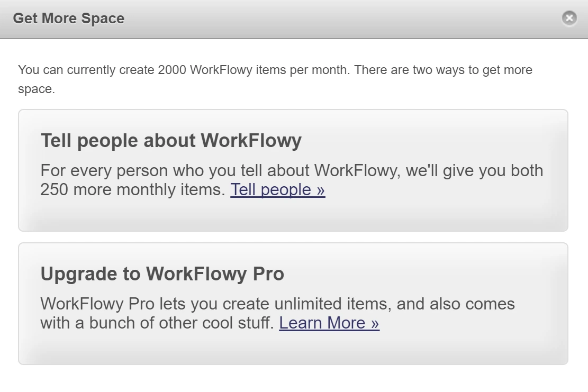
Task: Click the white space below the Upgrade card
Action: [x=293, y=378]
